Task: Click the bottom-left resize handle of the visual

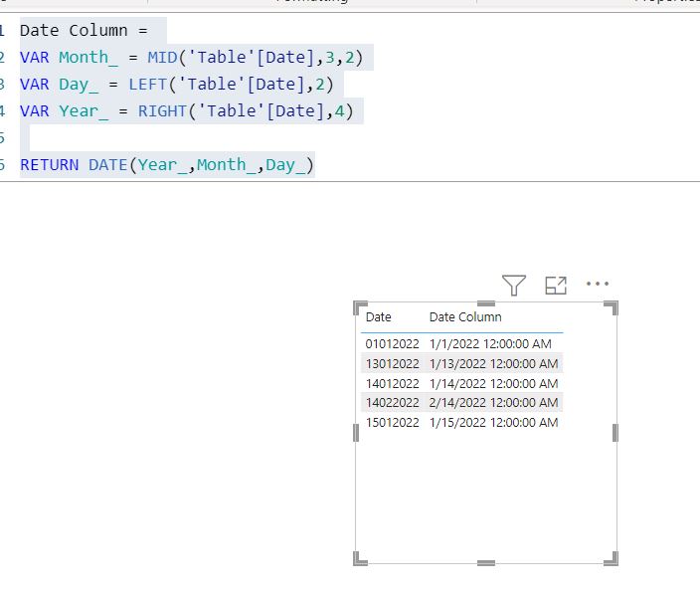Action: pyautogui.click(x=360, y=559)
